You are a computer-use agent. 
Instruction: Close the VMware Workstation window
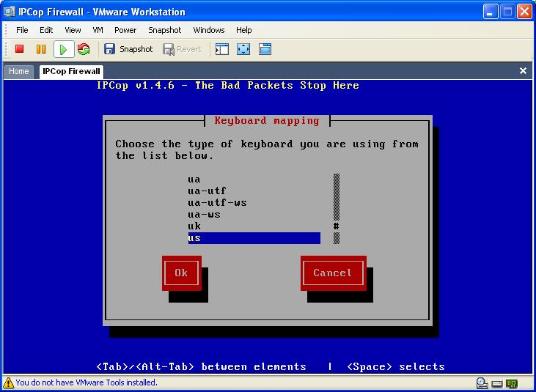click(x=525, y=12)
